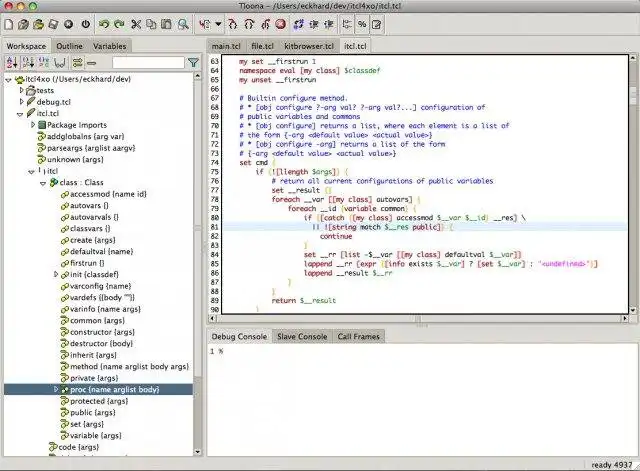This screenshot has height=471, width=640.
Task: Switch to the Outline tab
Action: (69, 46)
